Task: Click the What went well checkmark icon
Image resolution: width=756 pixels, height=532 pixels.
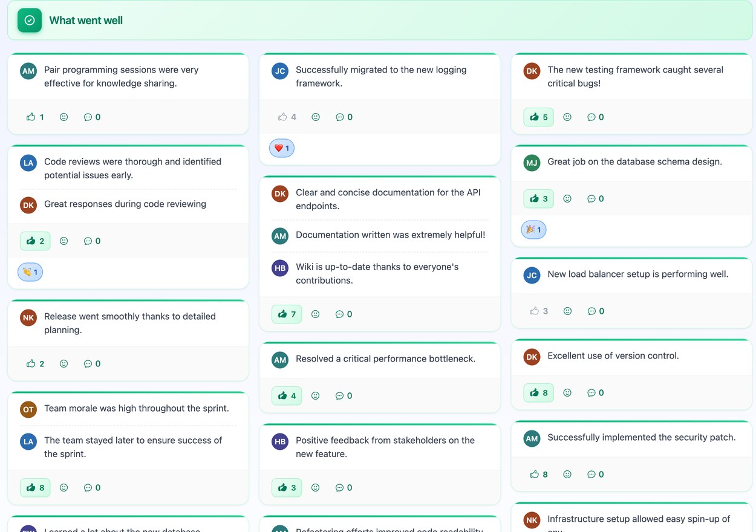Action: (30, 21)
